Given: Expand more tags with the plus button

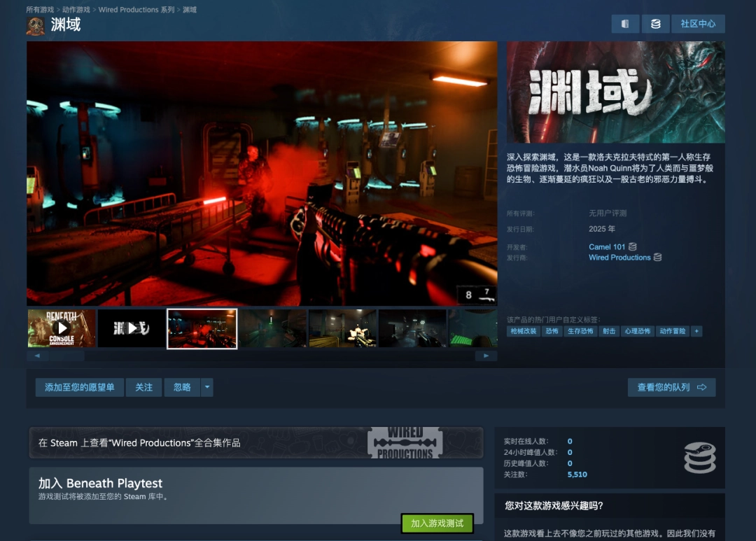Looking at the screenshot, I should tap(696, 331).
